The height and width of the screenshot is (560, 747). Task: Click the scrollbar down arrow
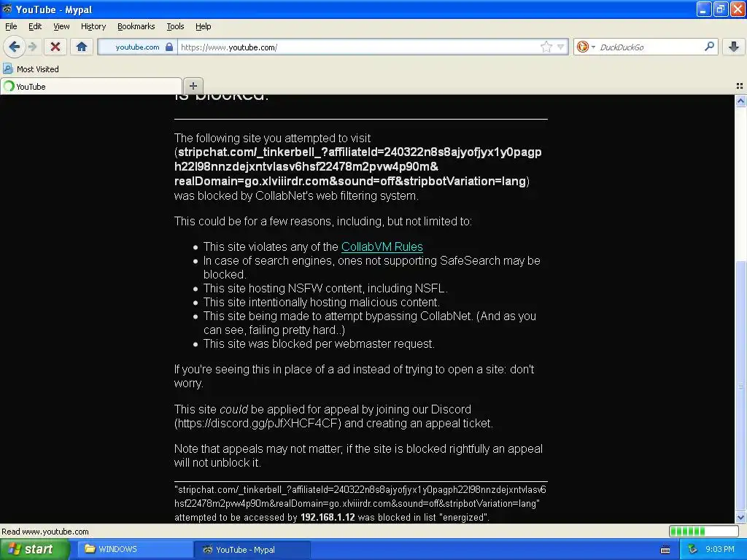tap(740, 517)
